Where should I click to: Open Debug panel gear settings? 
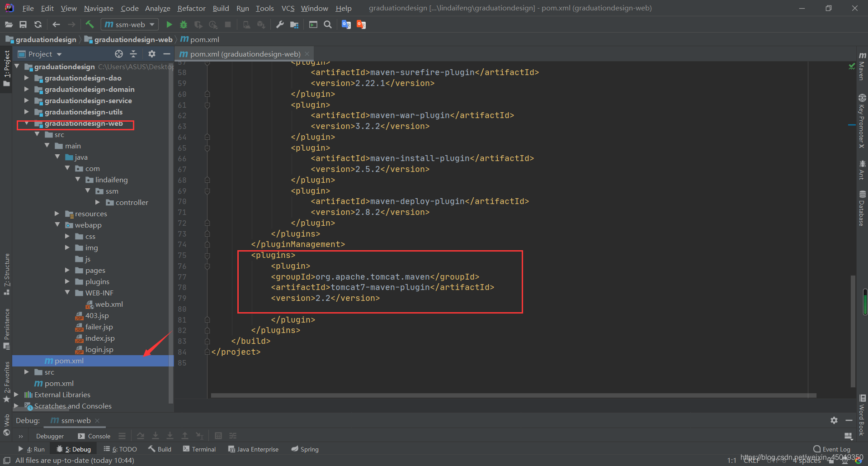834,420
